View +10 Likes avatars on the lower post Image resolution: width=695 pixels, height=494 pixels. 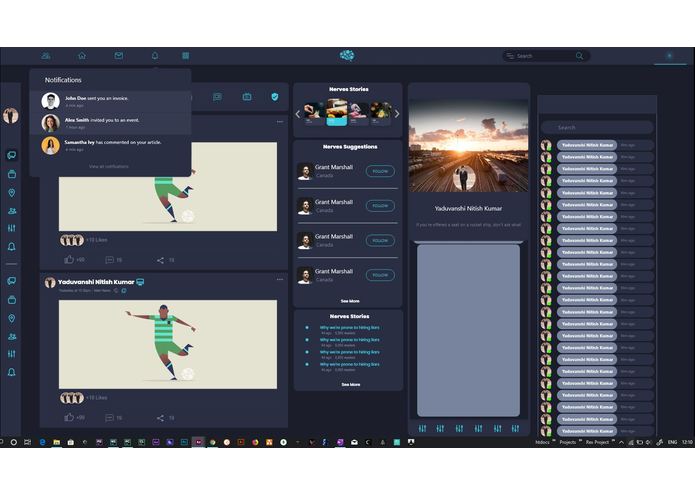[72, 397]
